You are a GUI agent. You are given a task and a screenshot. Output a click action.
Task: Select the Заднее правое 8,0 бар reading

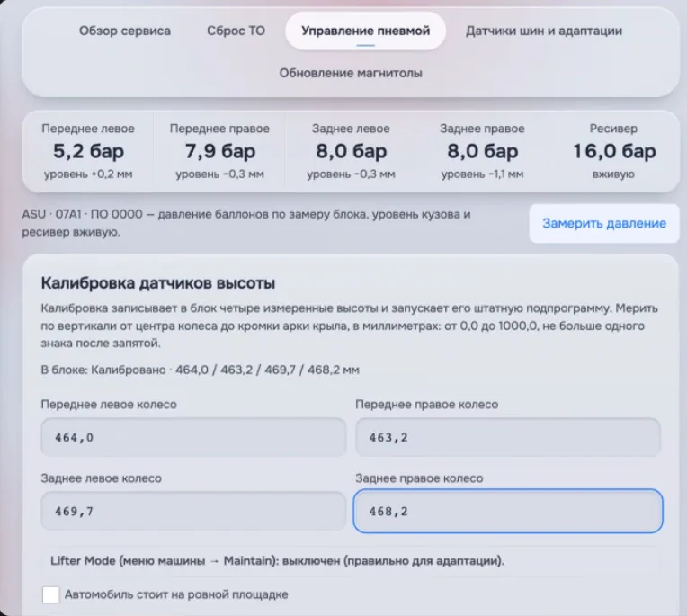click(482, 151)
